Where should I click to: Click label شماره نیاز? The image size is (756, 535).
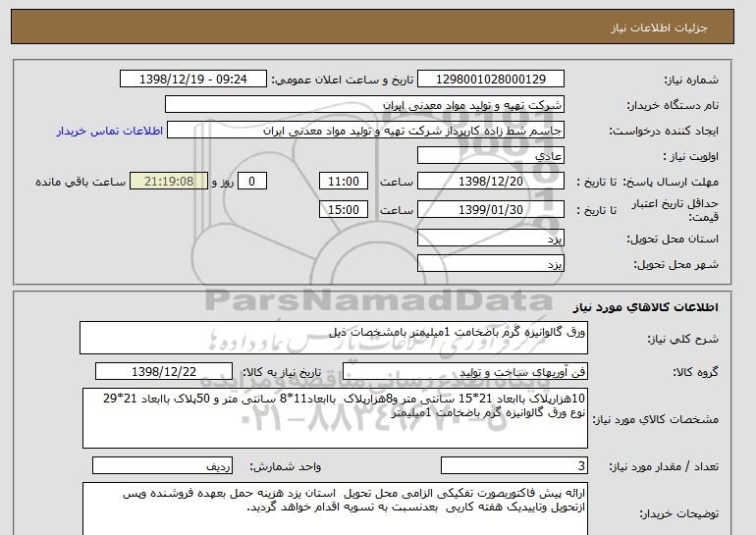tap(692, 80)
